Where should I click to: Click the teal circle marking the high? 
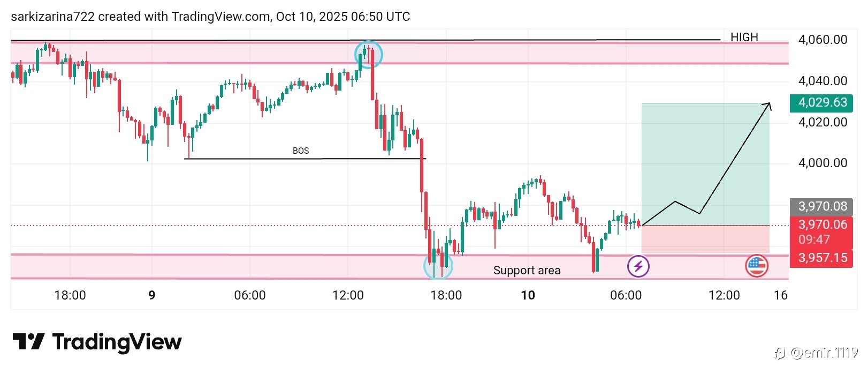point(368,54)
